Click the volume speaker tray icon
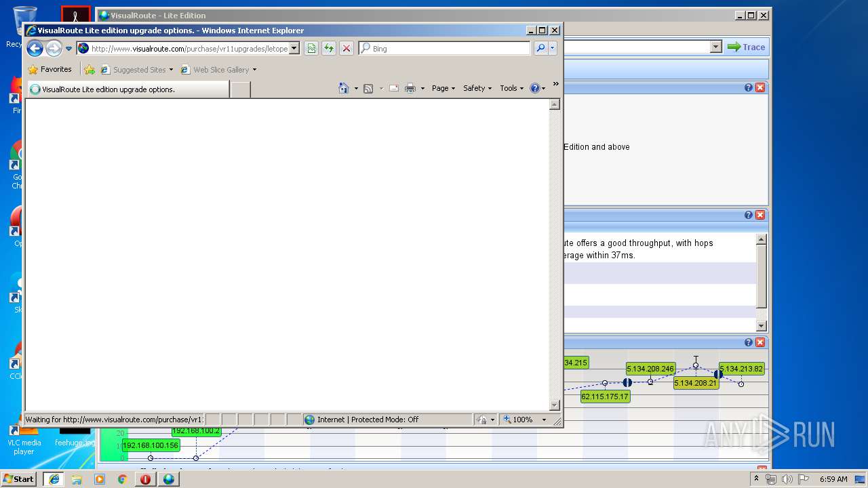 (787, 479)
